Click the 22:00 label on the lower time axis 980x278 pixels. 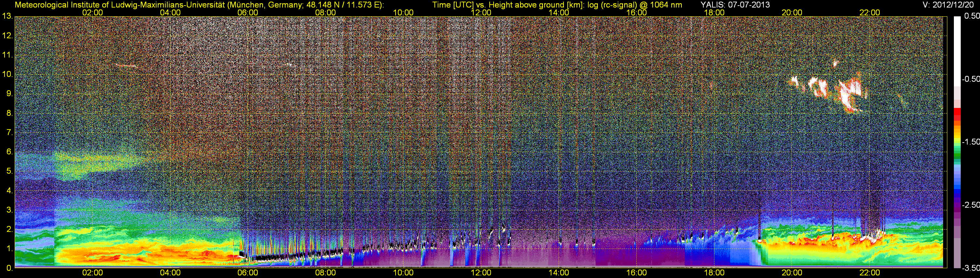tap(870, 273)
